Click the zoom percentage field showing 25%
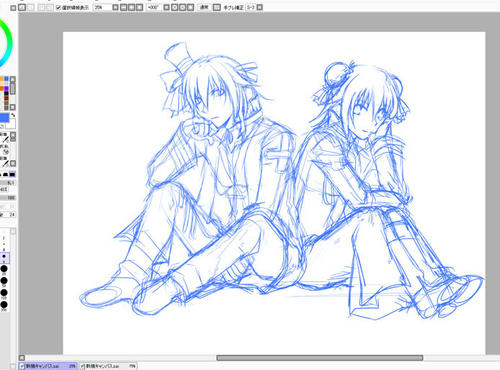This screenshot has height=370, width=500. pyautogui.click(x=102, y=7)
